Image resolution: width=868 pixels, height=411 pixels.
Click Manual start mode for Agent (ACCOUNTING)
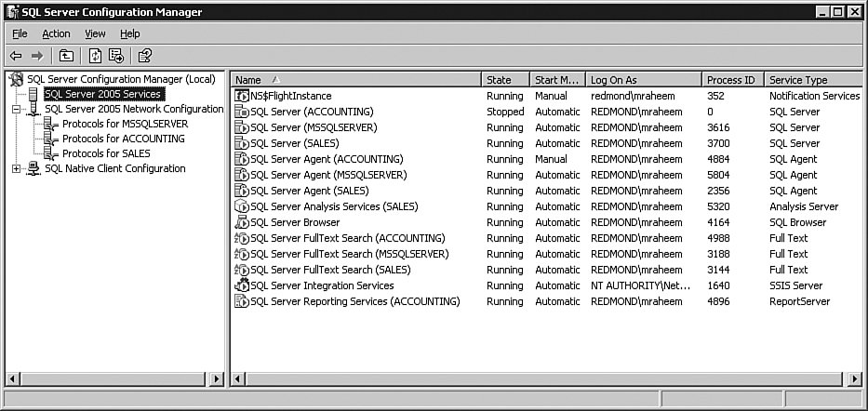point(551,159)
